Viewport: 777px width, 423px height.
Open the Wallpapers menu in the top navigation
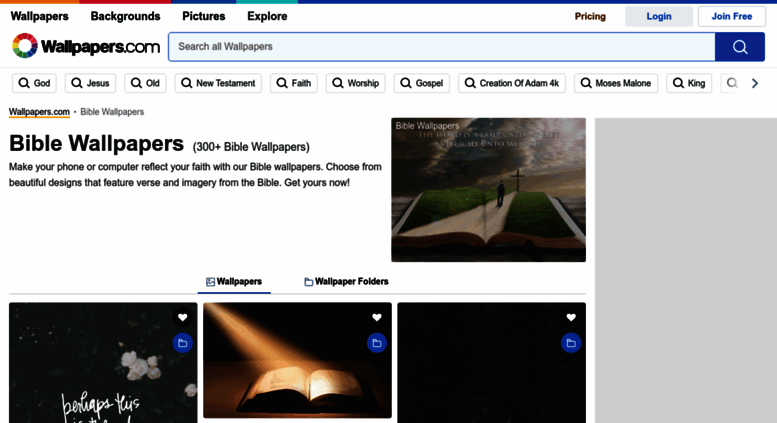[40, 16]
